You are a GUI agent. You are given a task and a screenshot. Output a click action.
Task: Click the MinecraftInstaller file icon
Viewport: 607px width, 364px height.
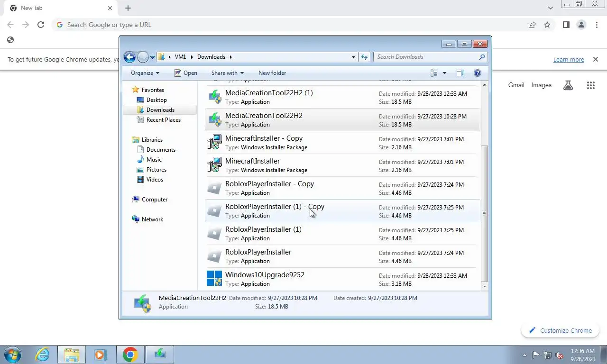(214, 165)
